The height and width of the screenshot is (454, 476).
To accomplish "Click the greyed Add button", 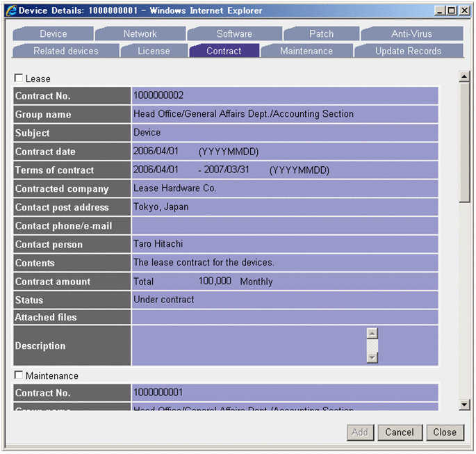I will coord(360,432).
